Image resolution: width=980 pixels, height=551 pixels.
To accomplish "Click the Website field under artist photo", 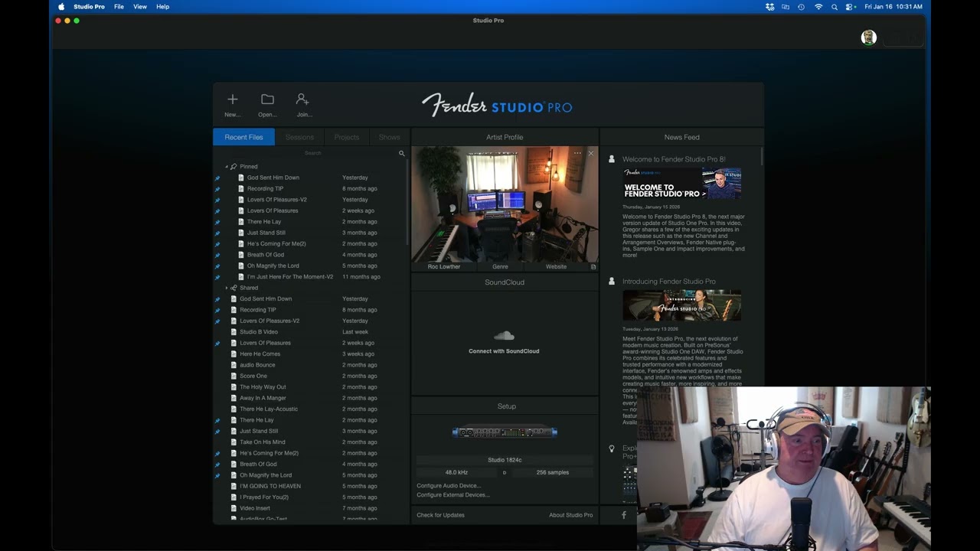I will point(556,266).
